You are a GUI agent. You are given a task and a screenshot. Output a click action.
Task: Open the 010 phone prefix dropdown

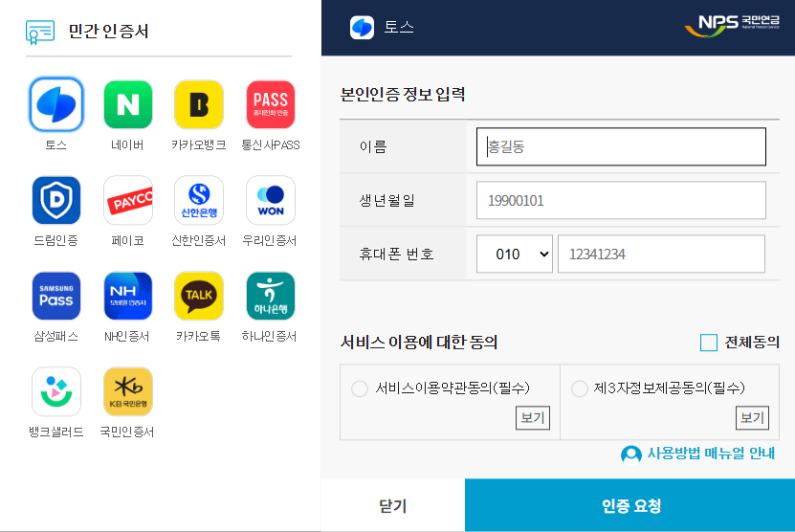pyautogui.click(x=514, y=254)
